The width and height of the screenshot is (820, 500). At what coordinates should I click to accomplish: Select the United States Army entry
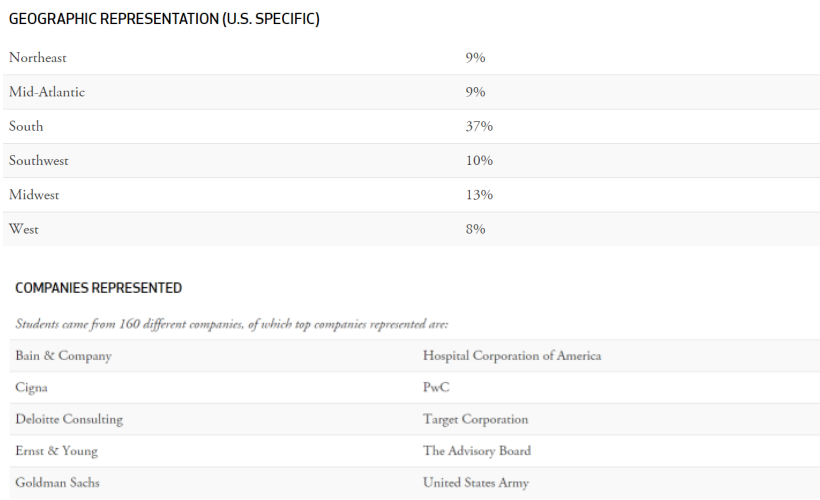coord(476,483)
